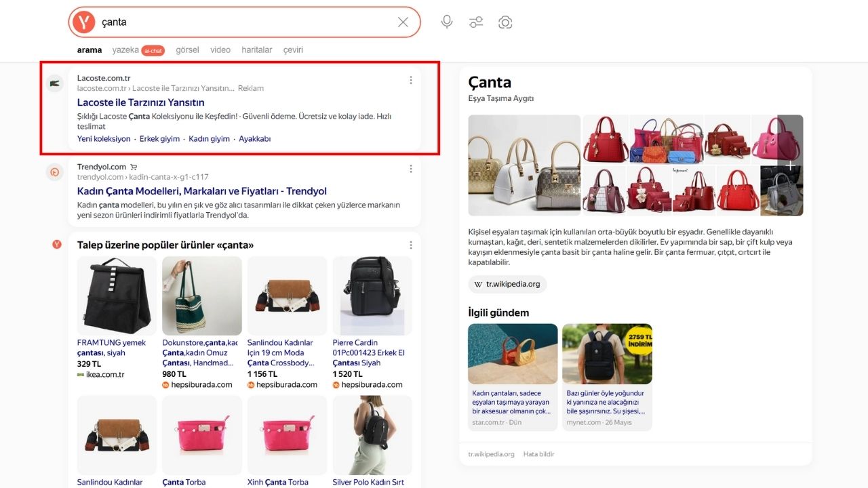
Task: Open the popular products options menu
Action: pos(410,245)
